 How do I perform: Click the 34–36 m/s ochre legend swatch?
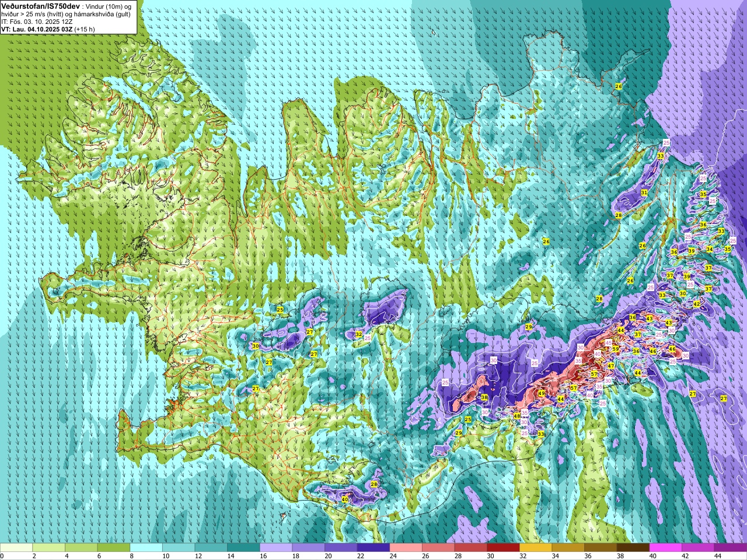pyautogui.click(x=568, y=548)
